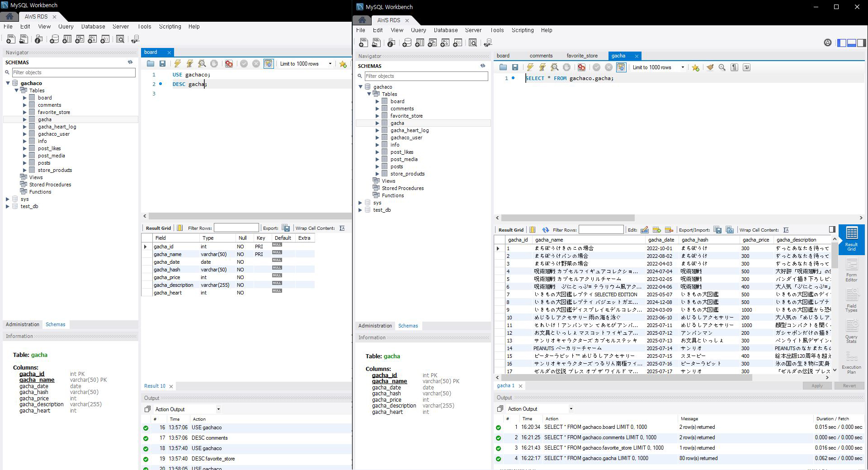
Task: Focus Filter Rows field in right result grid
Action: click(601, 230)
